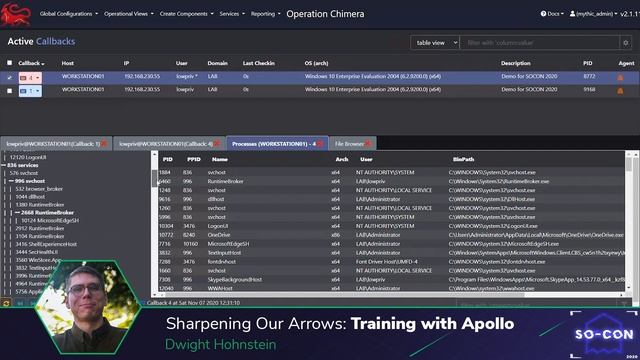Viewport: 640px width, 360px height.
Task: Switch to lowpriv@WORKSTATION01 Callback 1 tab
Action: [53, 144]
